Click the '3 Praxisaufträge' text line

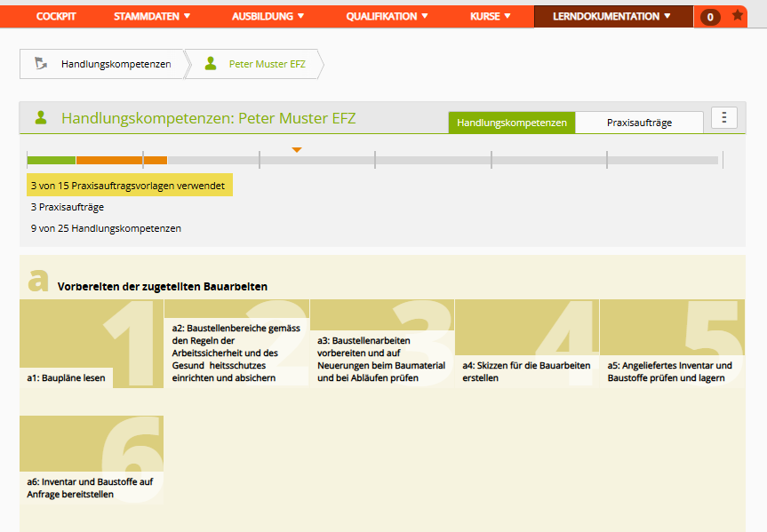point(68,207)
